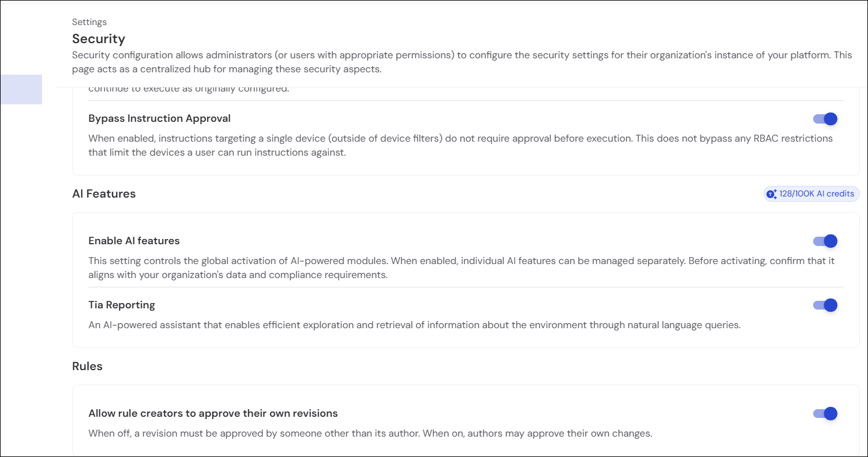
Task: Click the Tia Reporting setting label
Action: click(122, 305)
